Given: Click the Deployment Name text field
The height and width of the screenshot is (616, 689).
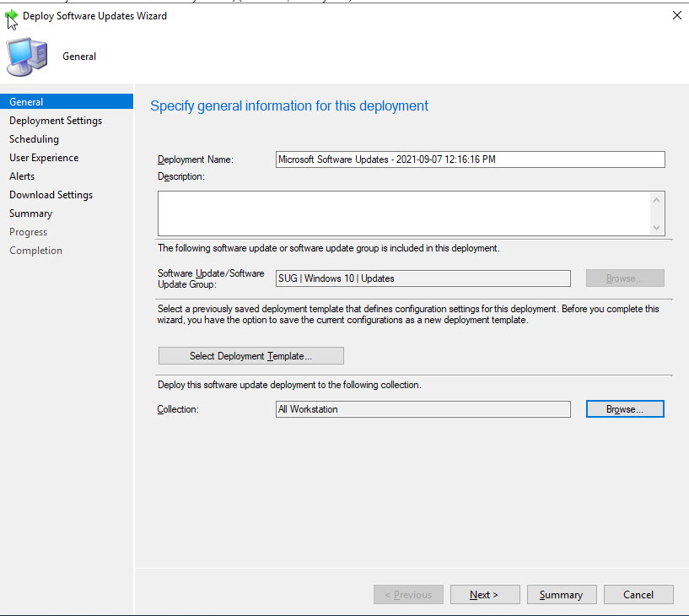Looking at the screenshot, I should coord(470,159).
